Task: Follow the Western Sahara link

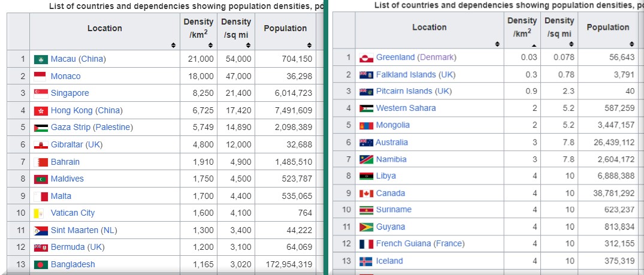Action: tap(406, 108)
